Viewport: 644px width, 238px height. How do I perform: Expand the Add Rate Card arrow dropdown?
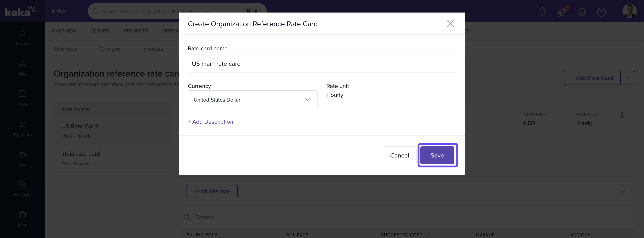tap(627, 78)
